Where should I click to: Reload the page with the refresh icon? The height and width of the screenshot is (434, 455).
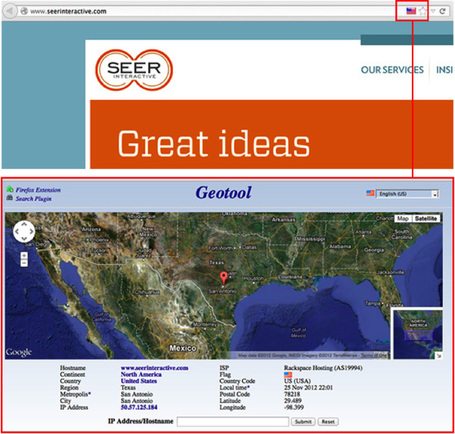tap(442, 11)
